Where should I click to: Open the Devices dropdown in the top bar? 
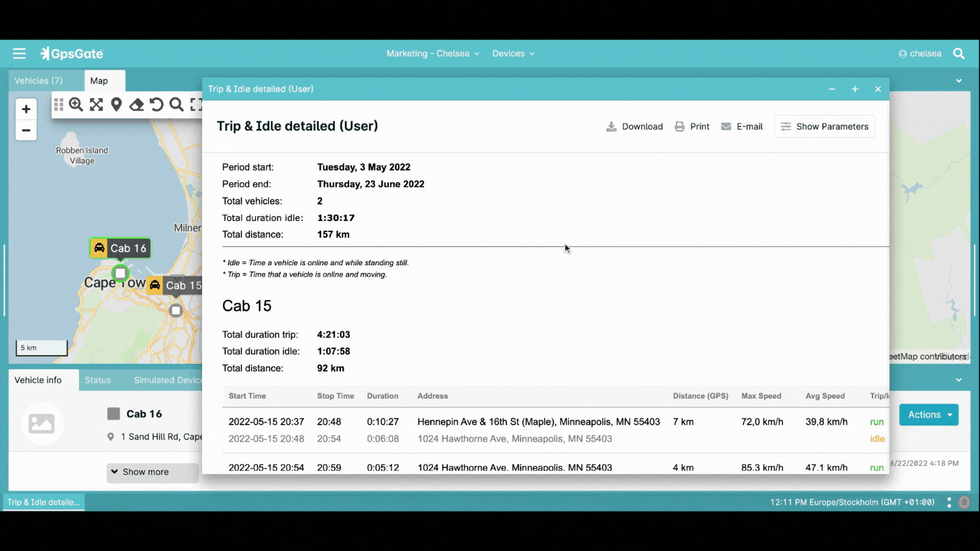[x=513, y=53]
